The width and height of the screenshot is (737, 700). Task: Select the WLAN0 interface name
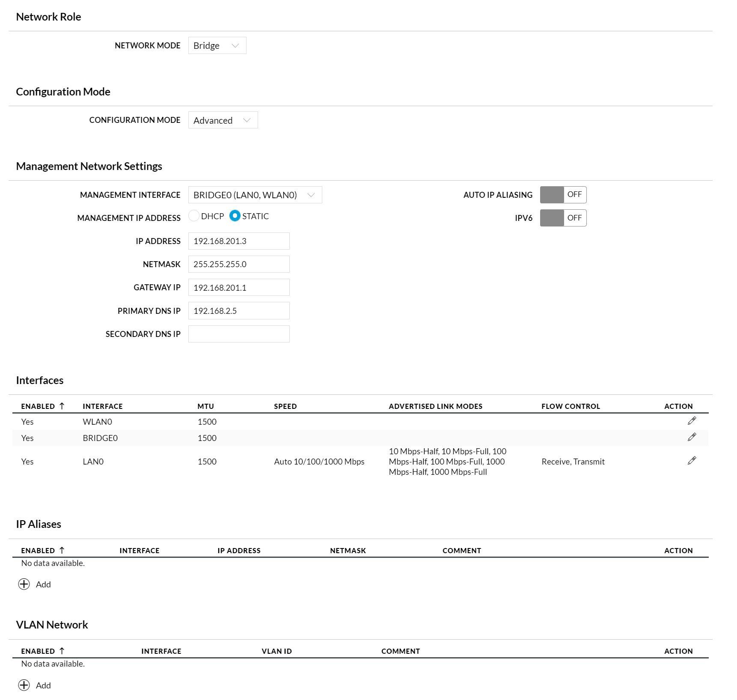(x=97, y=422)
